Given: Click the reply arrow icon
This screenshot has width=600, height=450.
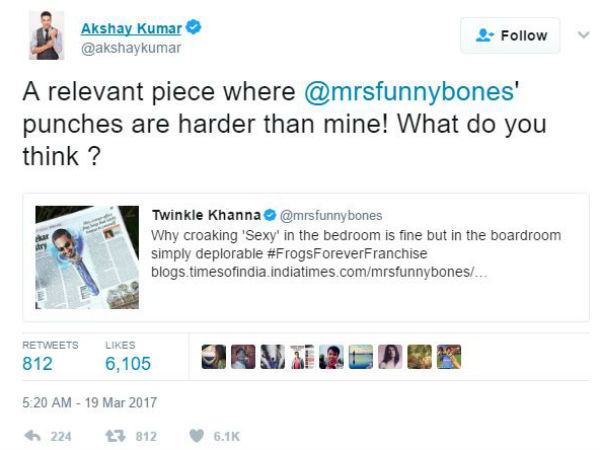Looking at the screenshot, I should pos(33,436).
